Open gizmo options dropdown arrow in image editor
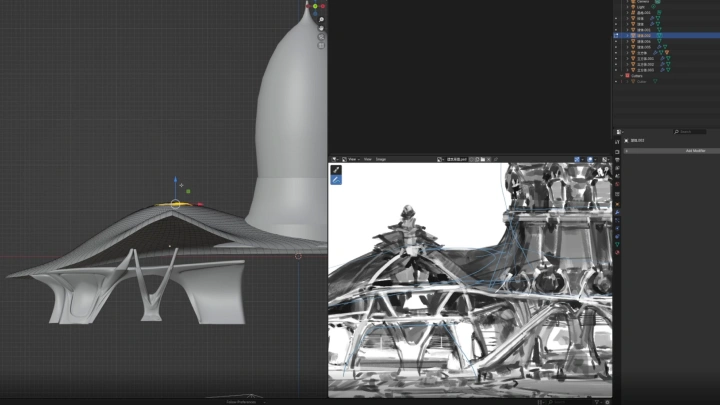Image resolution: width=720 pixels, height=405 pixels. click(x=583, y=159)
